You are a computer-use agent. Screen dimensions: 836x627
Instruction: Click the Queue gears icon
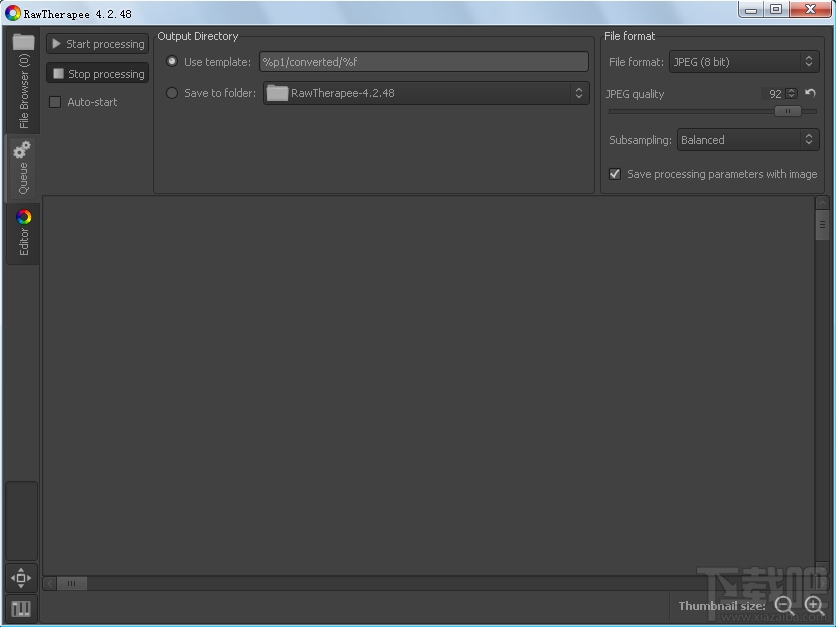[x=22, y=150]
